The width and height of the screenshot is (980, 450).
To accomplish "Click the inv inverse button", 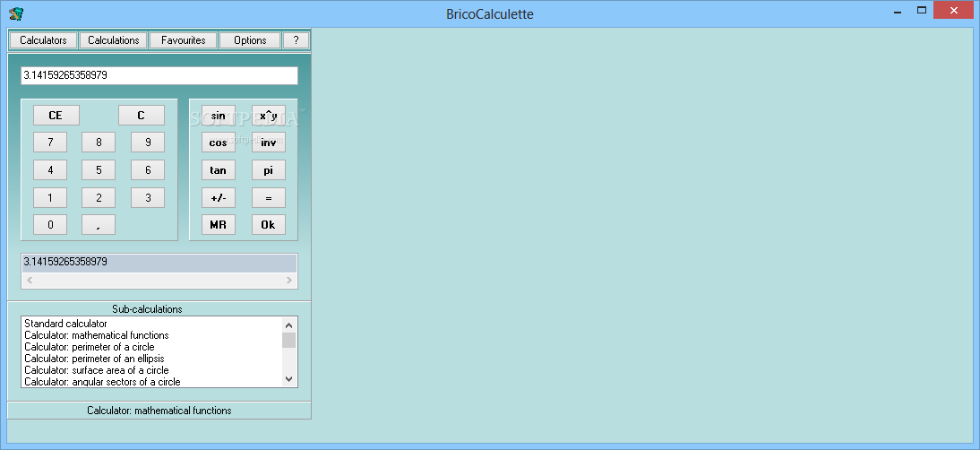I will [269, 143].
